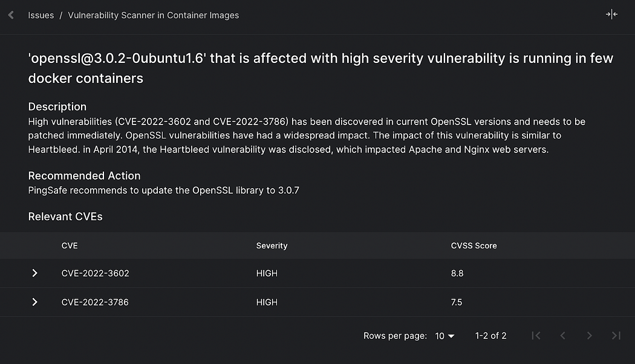
Task: Navigate to Issues breadcrumb
Action: [41, 15]
